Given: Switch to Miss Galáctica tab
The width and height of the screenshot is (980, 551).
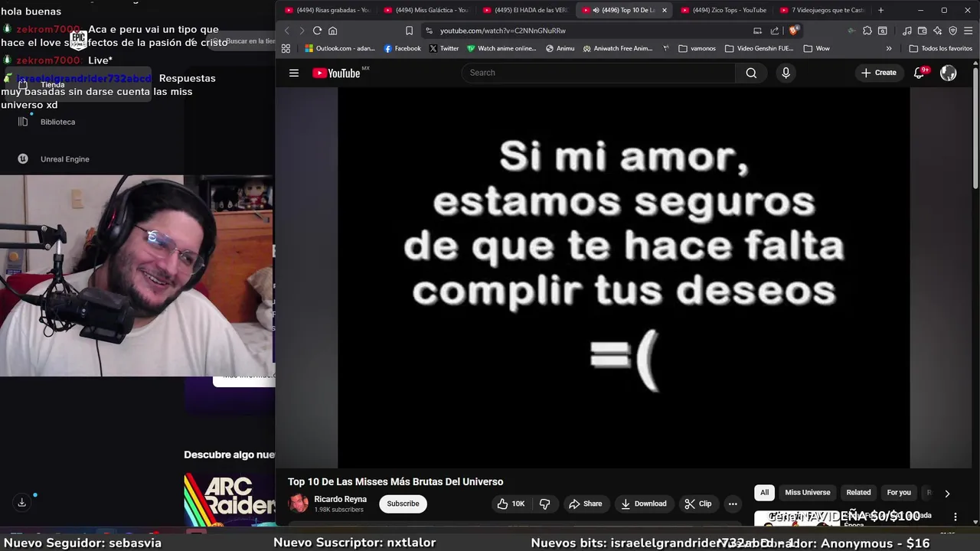Looking at the screenshot, I should pyautogui.click(x=426, y=10).
